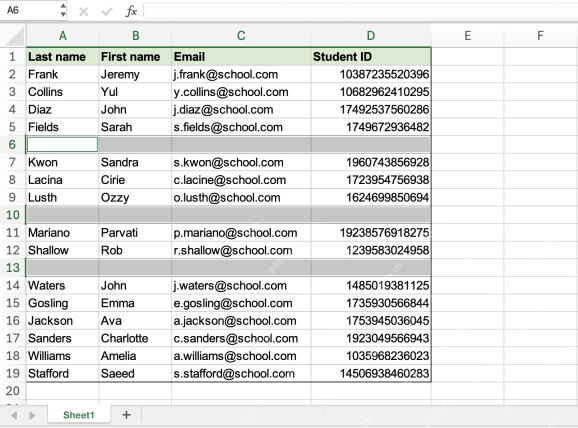Click the cancel X icon in formula bar
This screenshot has width=578, height=428.
pyautogui.click(x=83, y=12)
